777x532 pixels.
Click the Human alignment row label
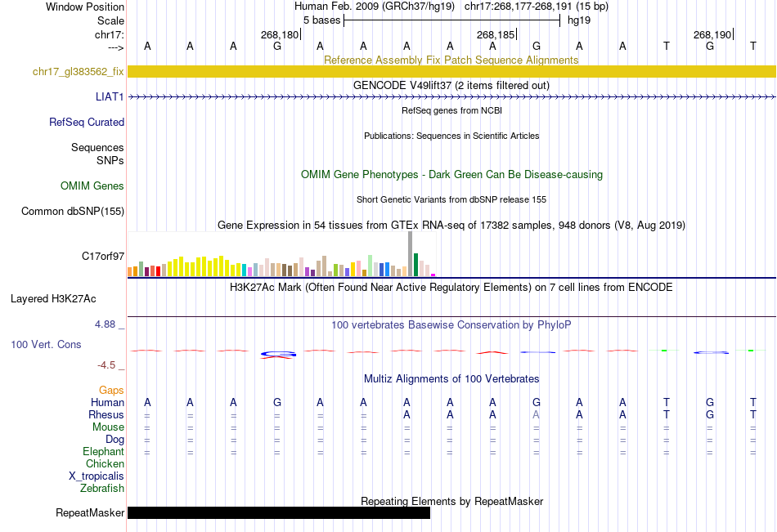point(107,402)
